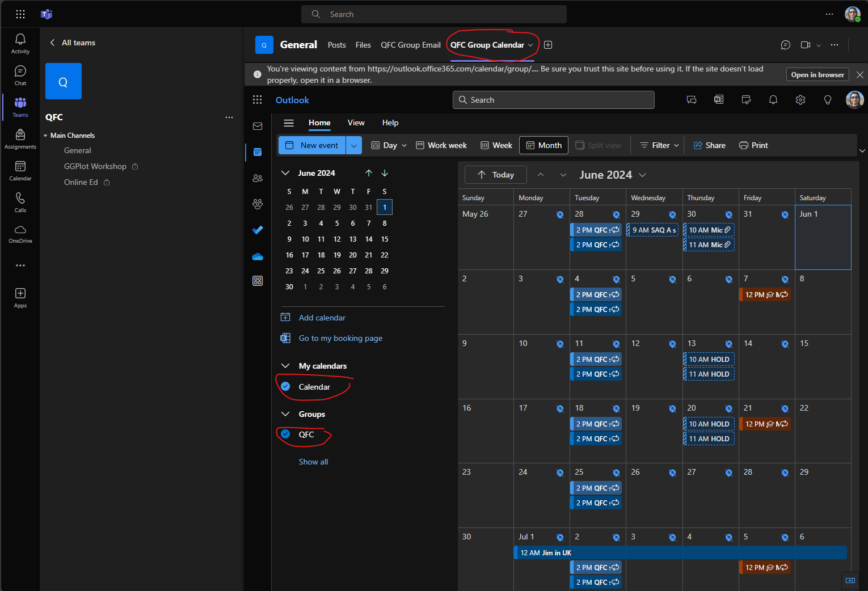This screenshot has width=868, height=591.
Task: Open Assignments in the Teams sidebar
Action: 20,138
